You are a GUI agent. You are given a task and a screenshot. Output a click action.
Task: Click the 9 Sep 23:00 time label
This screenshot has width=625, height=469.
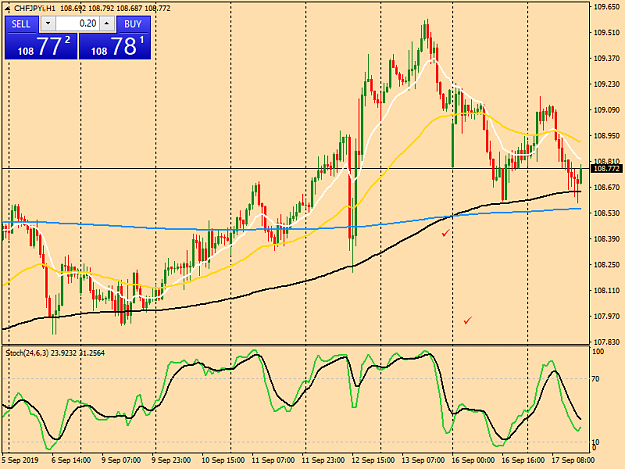(x=171, y=460)
